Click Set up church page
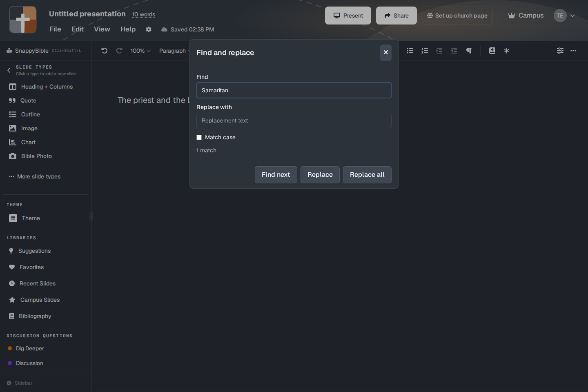The height and width of the screenshot is (392, 588). click(457, 16)
